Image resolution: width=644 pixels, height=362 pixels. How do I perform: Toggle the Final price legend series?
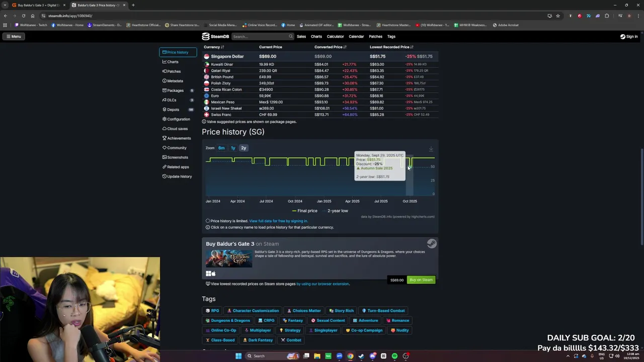[305, 211]
